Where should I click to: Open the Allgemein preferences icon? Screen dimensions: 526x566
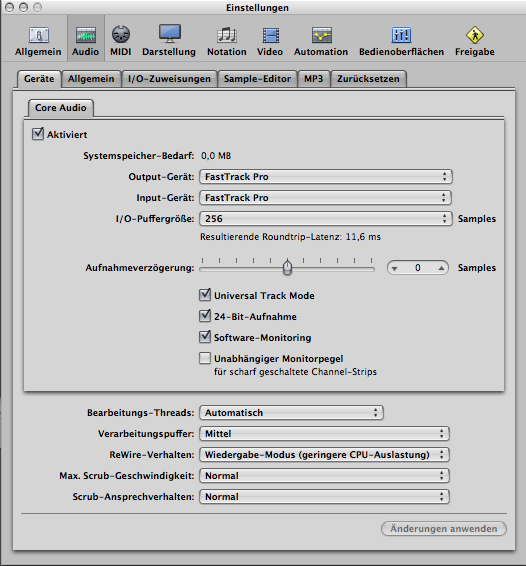click(x=38, y=40)
